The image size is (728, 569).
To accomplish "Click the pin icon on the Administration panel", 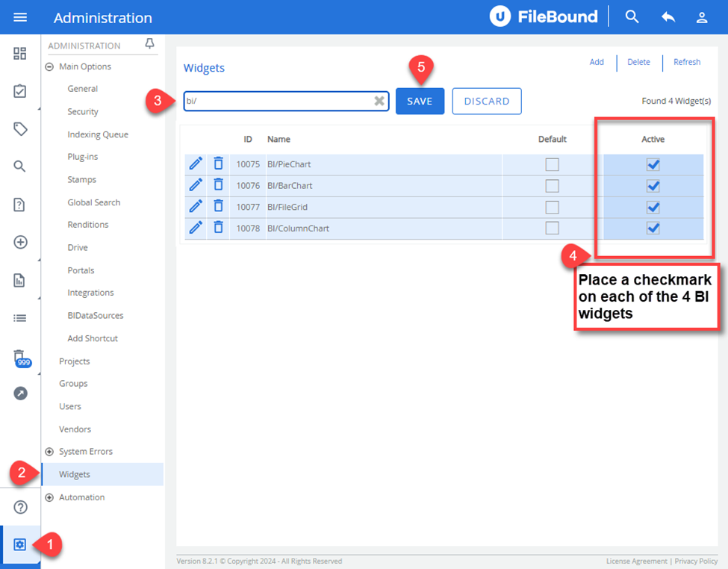I will (149, 44).
